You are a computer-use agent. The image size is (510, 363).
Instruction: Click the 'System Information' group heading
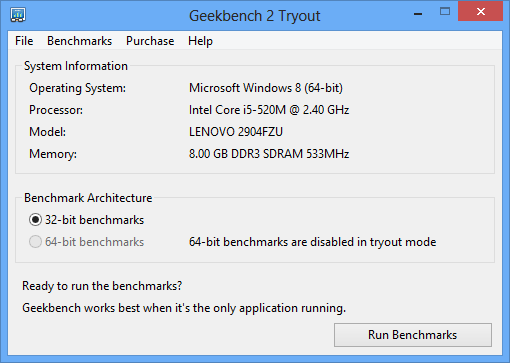pos(76,66)
